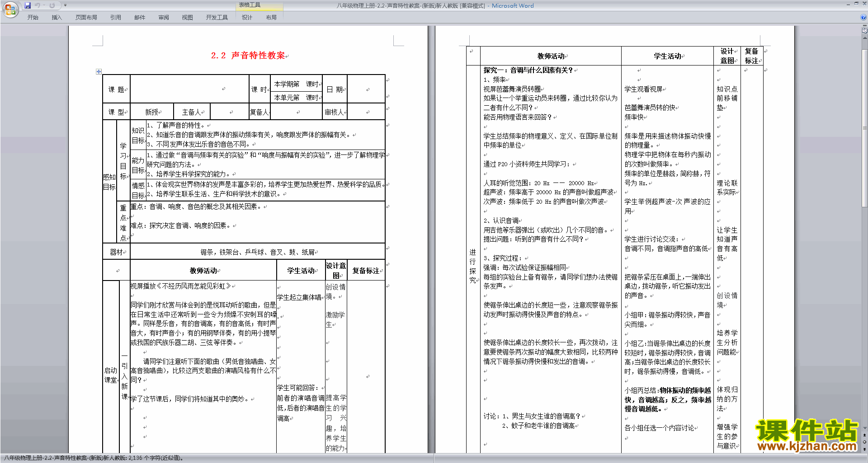
Task: Click the 器材 cell label
Action: coord(117,252)
